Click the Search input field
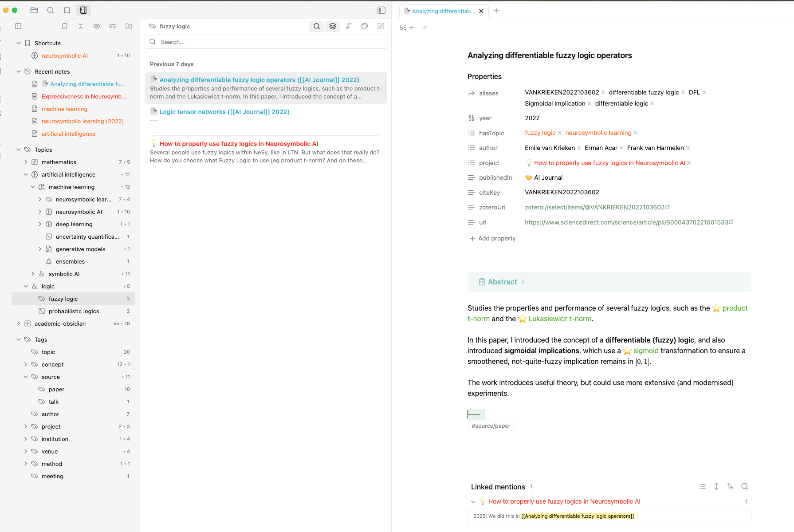This screenshot has height=532, width=794. [266, 42]
